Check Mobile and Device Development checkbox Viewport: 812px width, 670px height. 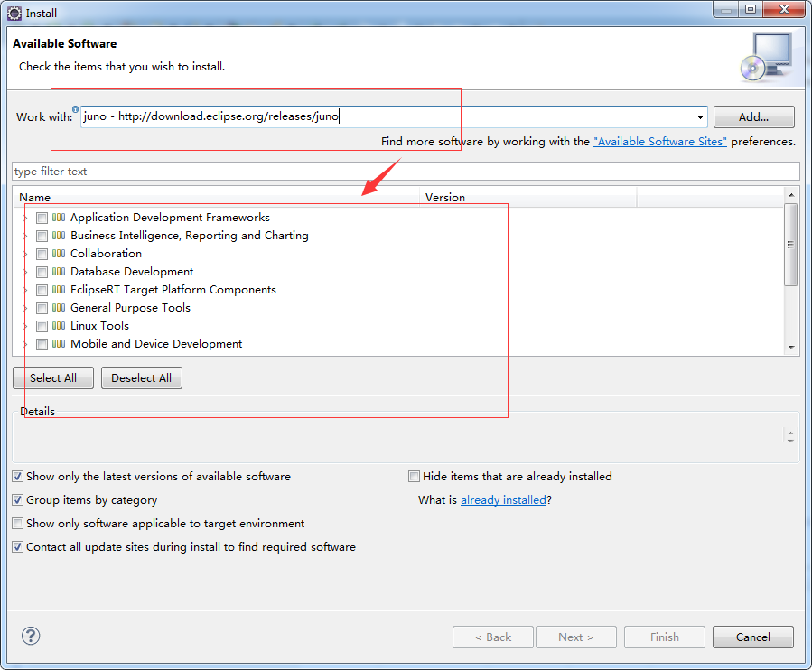tap(42, 345)
